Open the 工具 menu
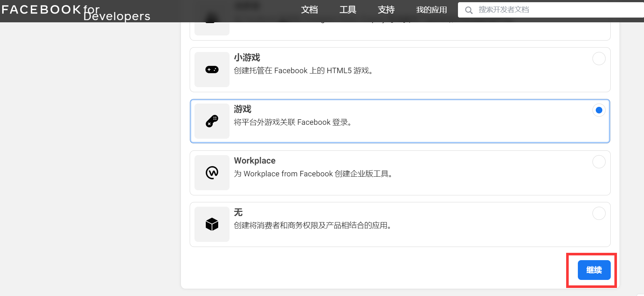Screen dimensions: 644x296 [348, 10]
